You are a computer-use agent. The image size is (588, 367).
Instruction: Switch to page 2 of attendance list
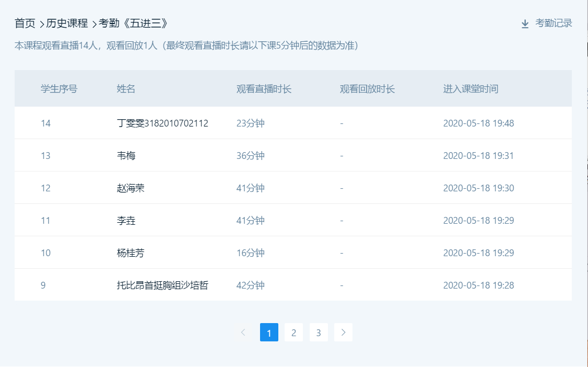coord(293,332)
